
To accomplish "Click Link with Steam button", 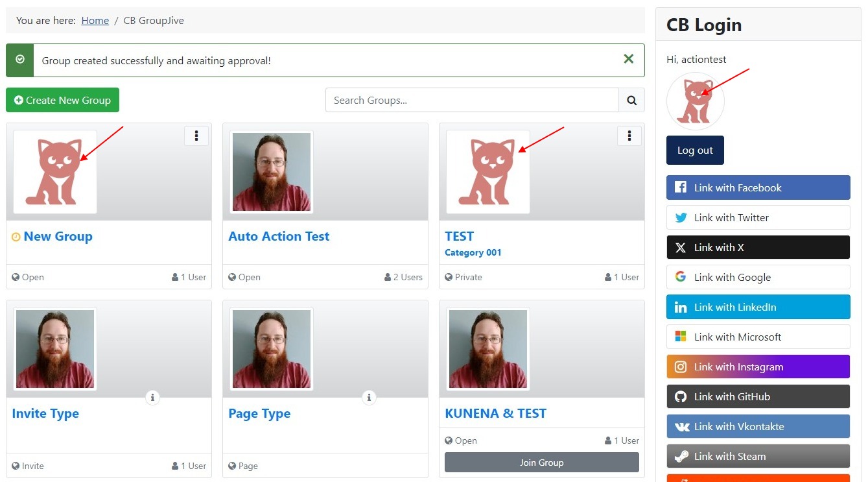I will pyautogui.click(x=758, y=456).
